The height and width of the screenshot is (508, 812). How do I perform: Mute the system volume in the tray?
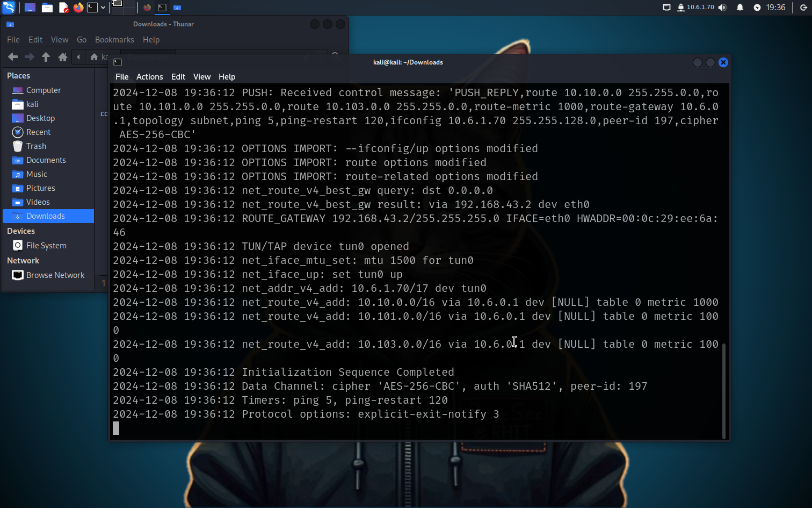(723, 7)
